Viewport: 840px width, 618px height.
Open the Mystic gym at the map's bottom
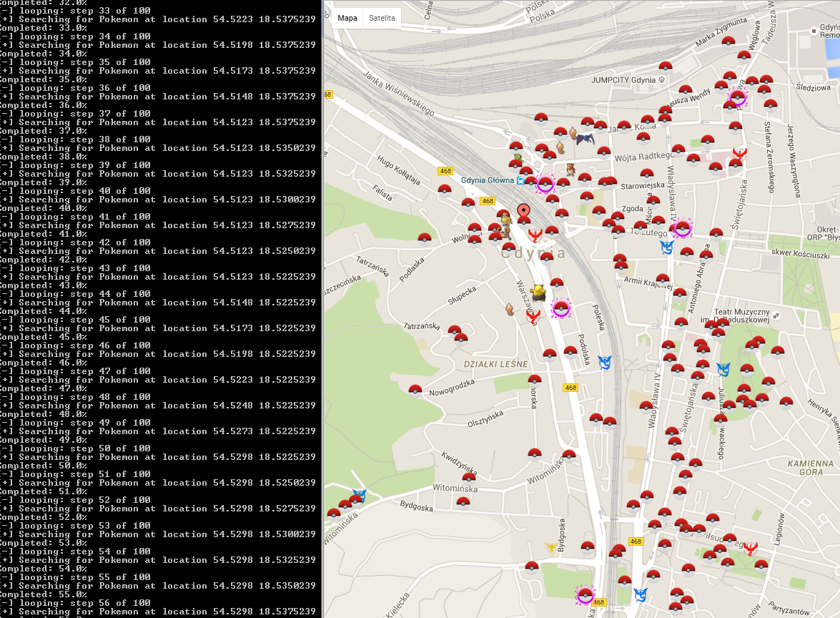(x=641, y=594)
